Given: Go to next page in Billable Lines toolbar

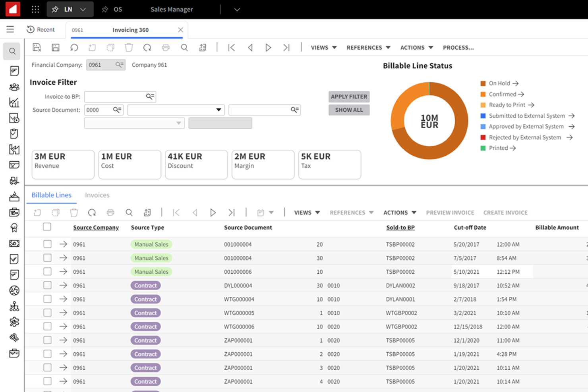Looking at the screenshot, I should (213, 212).
